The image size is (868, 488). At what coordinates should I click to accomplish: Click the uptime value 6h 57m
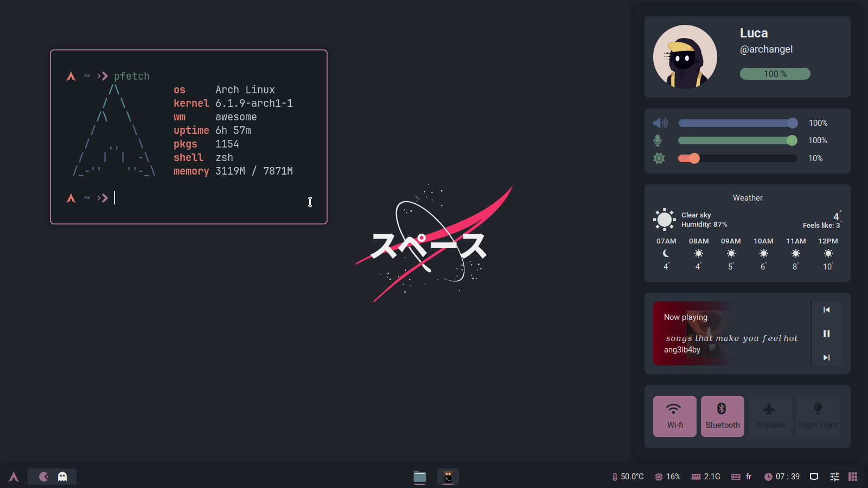pos(233,131)
